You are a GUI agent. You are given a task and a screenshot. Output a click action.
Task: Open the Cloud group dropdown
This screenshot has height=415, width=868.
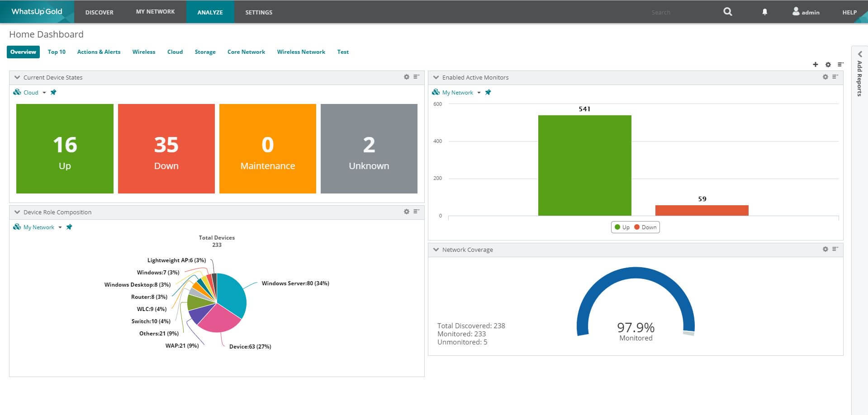(44, 92)
